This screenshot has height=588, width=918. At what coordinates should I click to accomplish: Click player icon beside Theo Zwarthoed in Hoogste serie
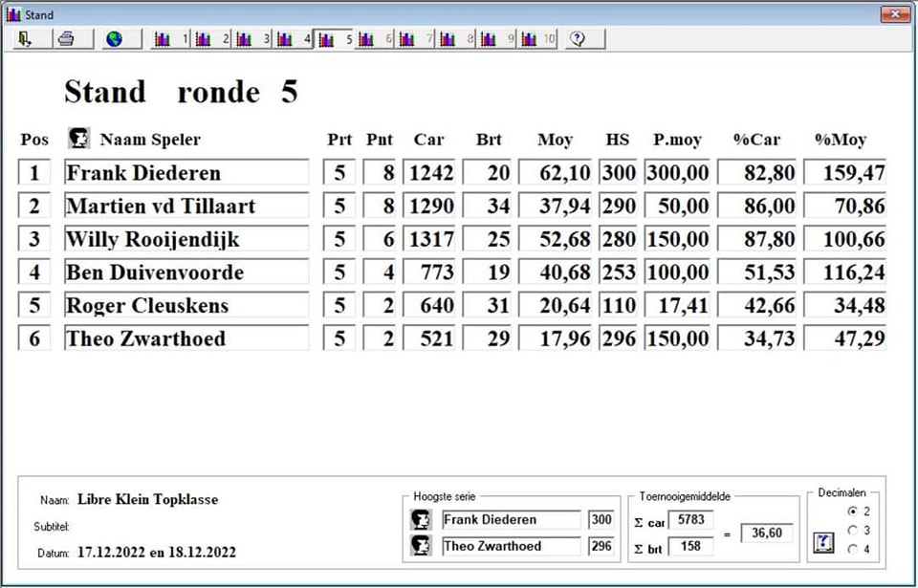pyautogui.click(x=421, y=547)
